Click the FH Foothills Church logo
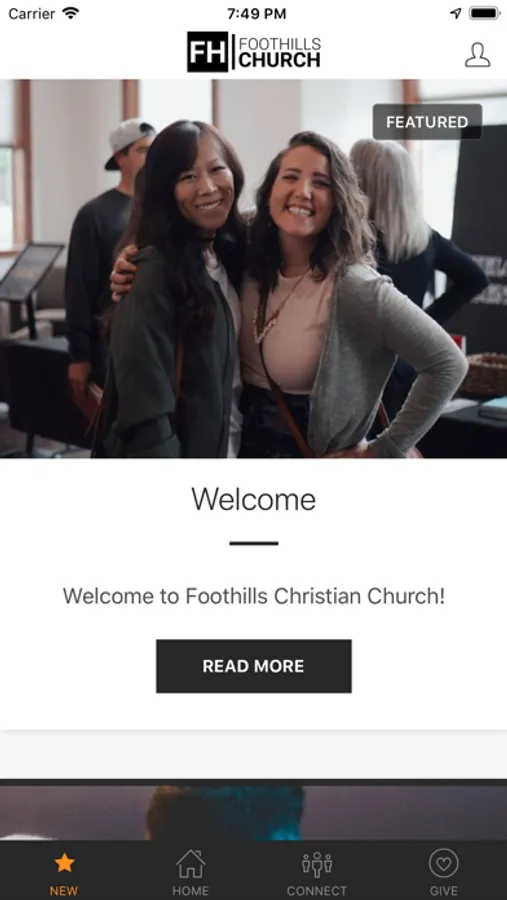 [254, 52]
